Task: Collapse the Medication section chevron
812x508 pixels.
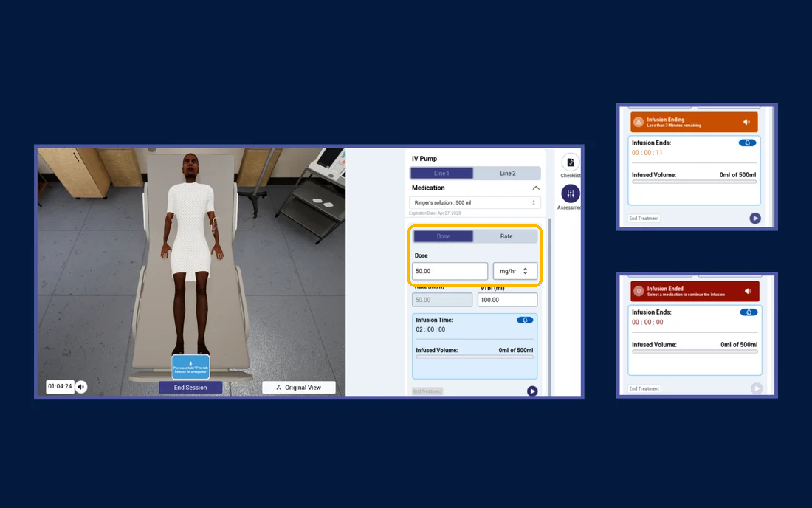Action: 536,188
